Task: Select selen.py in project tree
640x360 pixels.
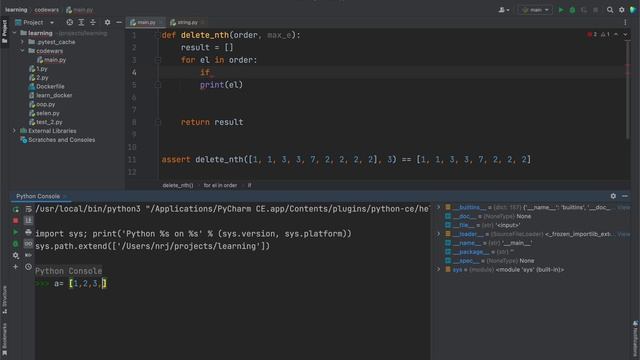Action: [44, 113]
